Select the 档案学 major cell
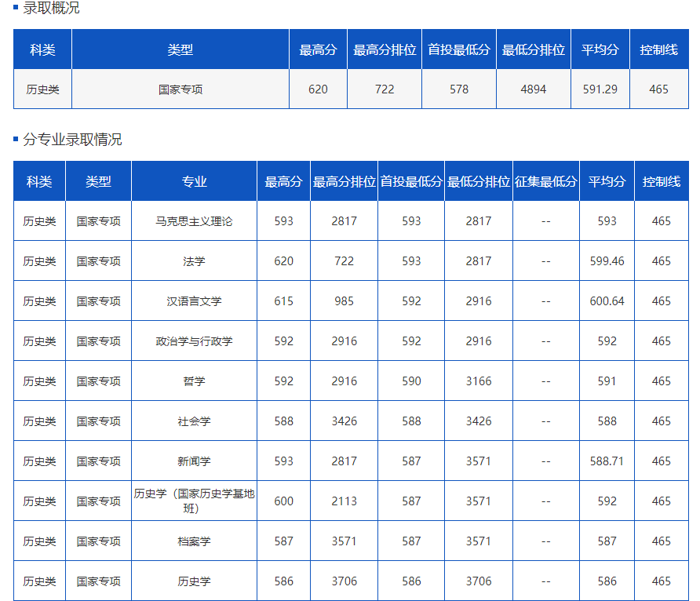The height and width of the screenshot is (601, 700). [x=194, y=541]
